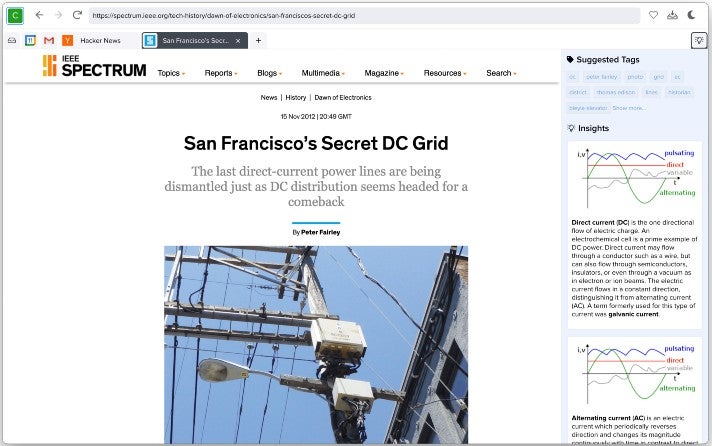
Task: Reload the current page
Action: (76, 15)
